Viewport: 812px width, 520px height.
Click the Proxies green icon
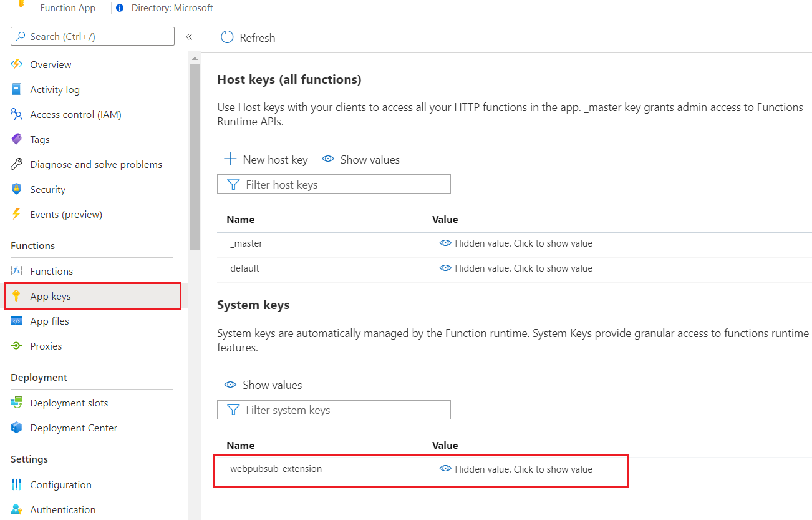point(17,346)
